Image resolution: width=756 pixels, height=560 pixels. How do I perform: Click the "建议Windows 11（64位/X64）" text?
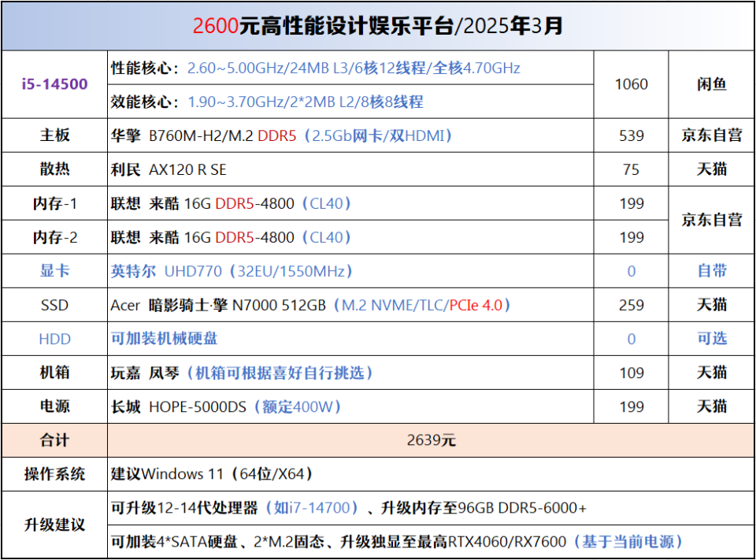coord(212,474)
